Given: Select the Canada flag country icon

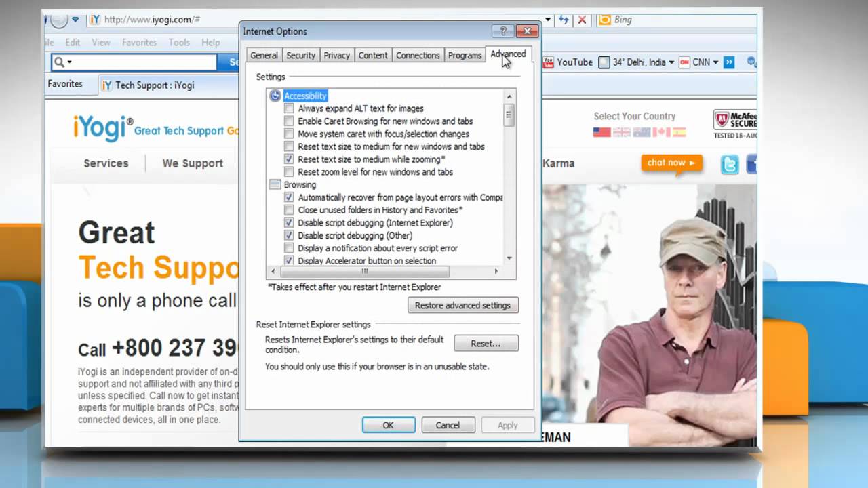Looking at the screenshot, I should (x=661, y=132).
